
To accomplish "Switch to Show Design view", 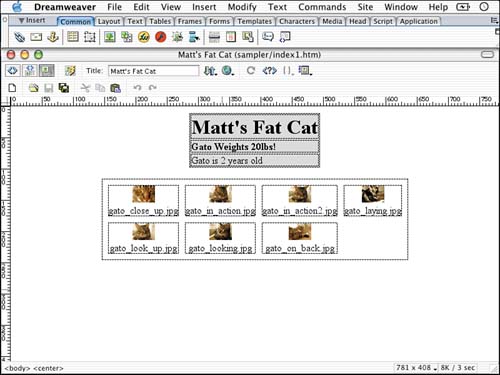I will point(47,71).
